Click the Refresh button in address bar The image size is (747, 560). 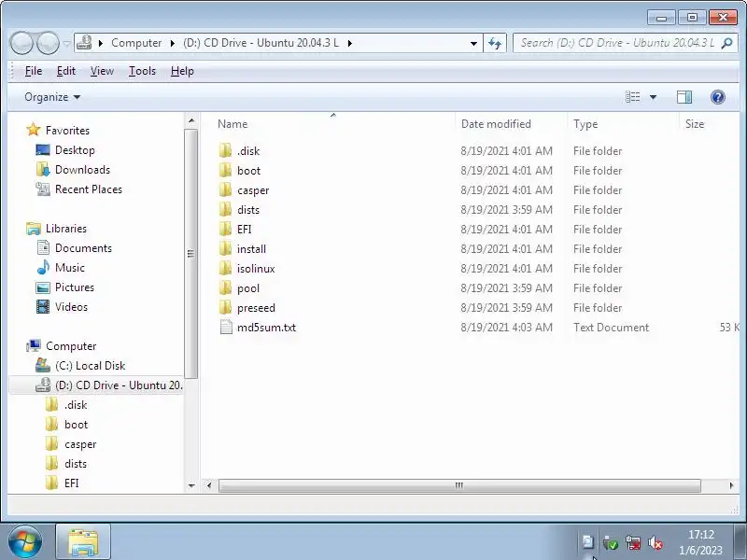495,43
